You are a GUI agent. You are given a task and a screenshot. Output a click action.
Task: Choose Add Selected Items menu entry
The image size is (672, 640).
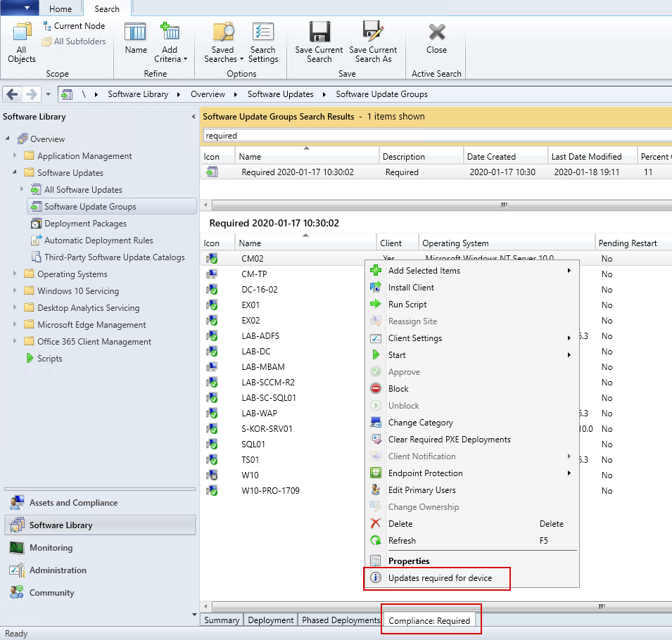click(471, 270)
